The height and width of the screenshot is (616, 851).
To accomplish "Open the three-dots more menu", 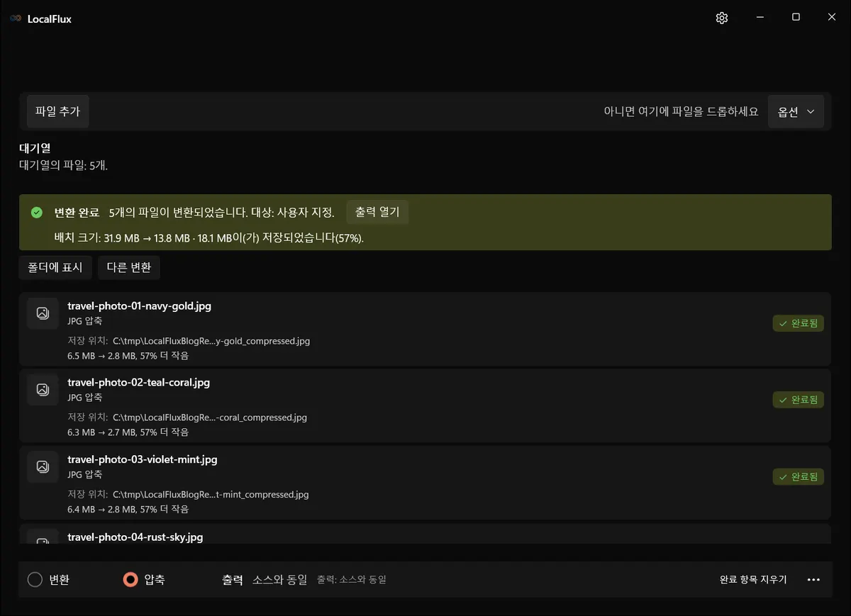I will pyautogui.click(x=814, y=580).
